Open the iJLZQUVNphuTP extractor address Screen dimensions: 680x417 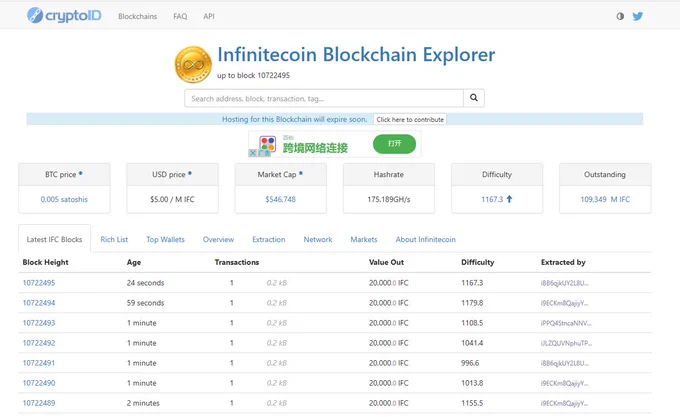(566, 343)
